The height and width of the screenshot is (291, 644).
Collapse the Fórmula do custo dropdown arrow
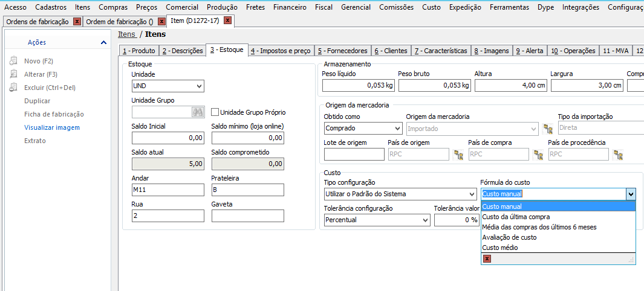(x=631, y=194)
